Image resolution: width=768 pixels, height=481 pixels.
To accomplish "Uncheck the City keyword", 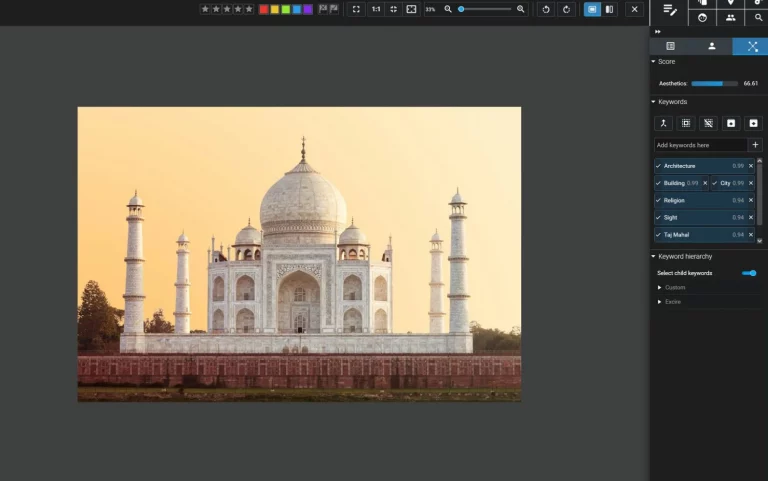I will tap(715, 183).
